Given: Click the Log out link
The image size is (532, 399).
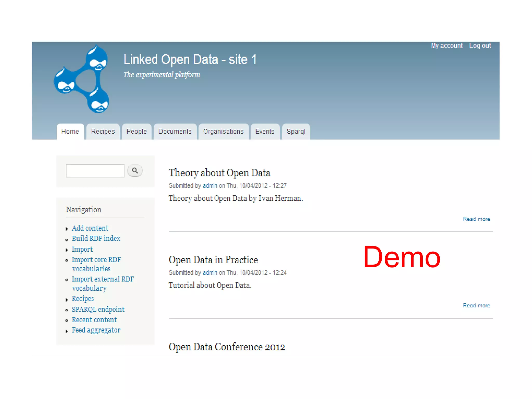Looking at the screenshot, I should click(480, 46).
